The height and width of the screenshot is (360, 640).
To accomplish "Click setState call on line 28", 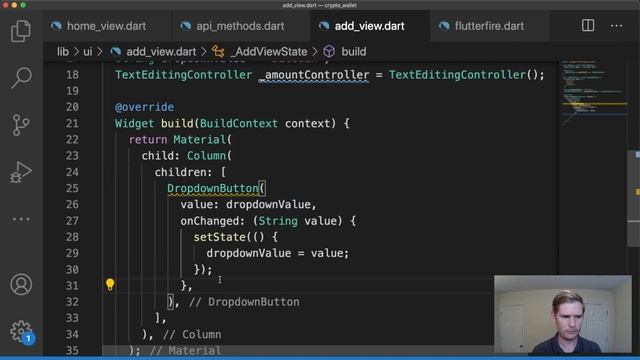I will click(220, 237).
